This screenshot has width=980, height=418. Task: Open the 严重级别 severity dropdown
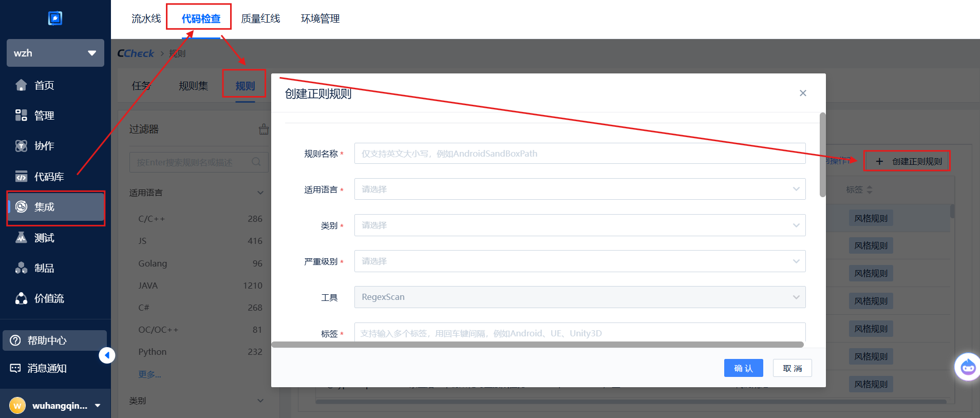[x=579, y=261]
